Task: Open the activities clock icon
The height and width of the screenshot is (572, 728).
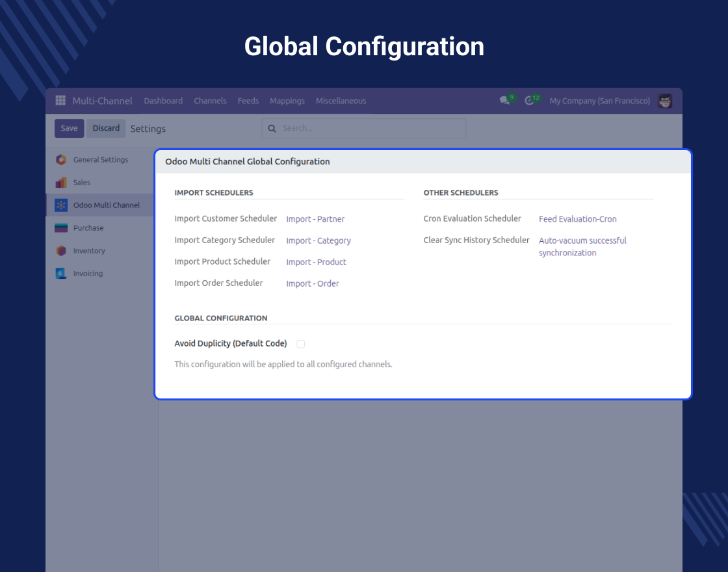Action: click(x=530, y=101)
